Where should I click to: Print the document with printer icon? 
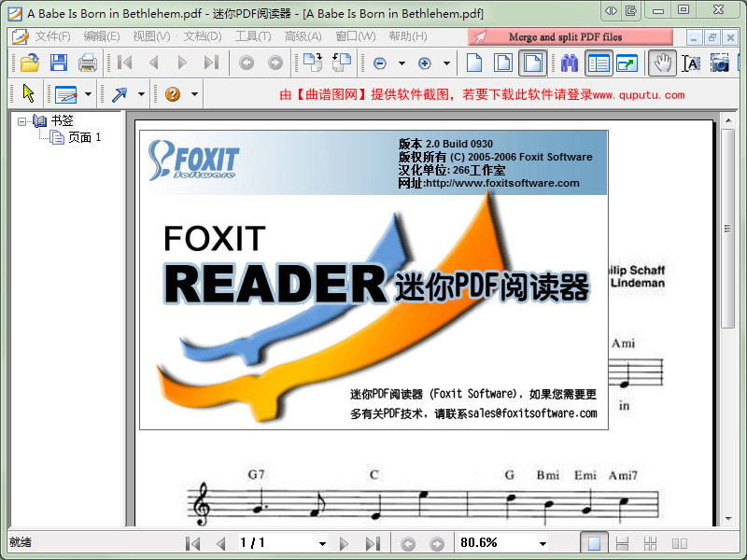(x=88, y=63)
